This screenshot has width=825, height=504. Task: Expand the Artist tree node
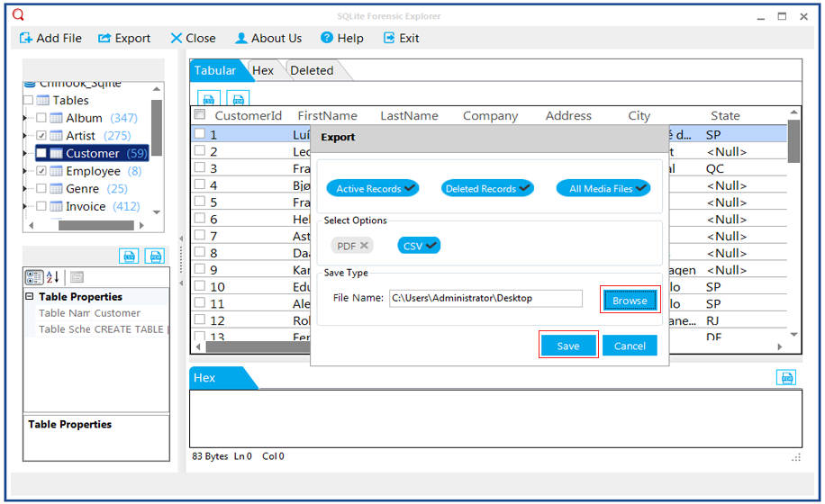pyautogui.click(x=24, y=136)
